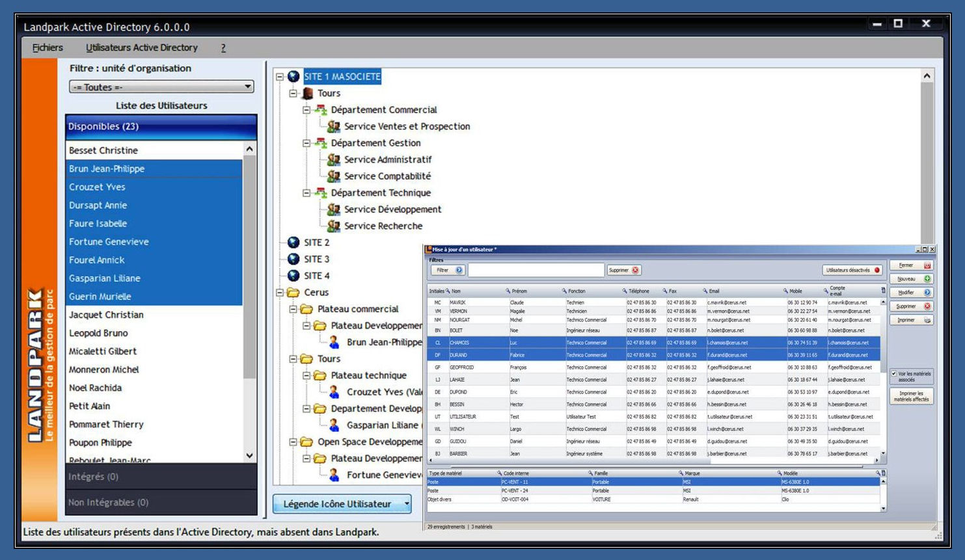This screenshot has width=965, height=560.
Task: Switch to the Non Intégrables (0) section
Action: coord(161,503)
